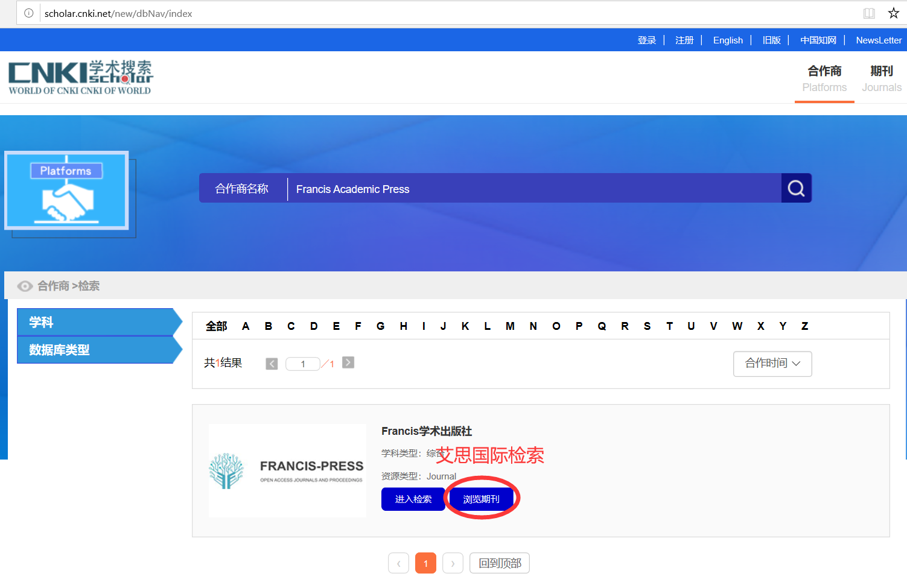Click the 注册 register link
Viewport: 907px width, 588px height.
(684, 40)
